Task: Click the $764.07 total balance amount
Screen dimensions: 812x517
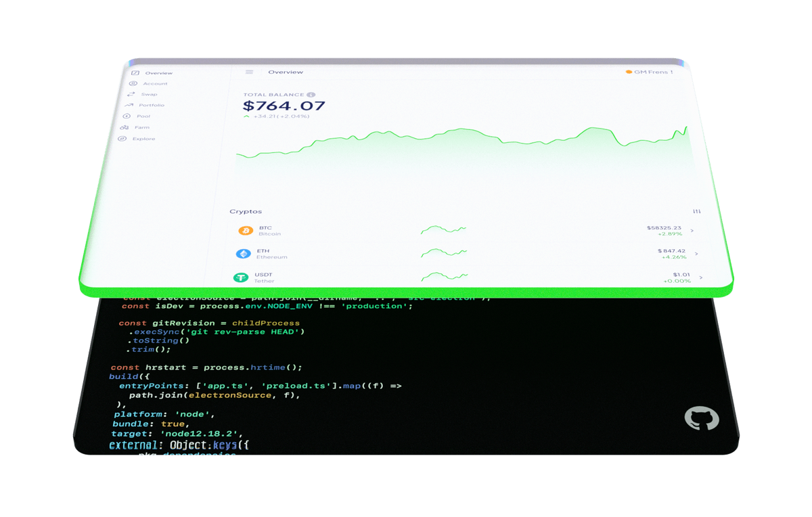Action: tap(284, 106)
